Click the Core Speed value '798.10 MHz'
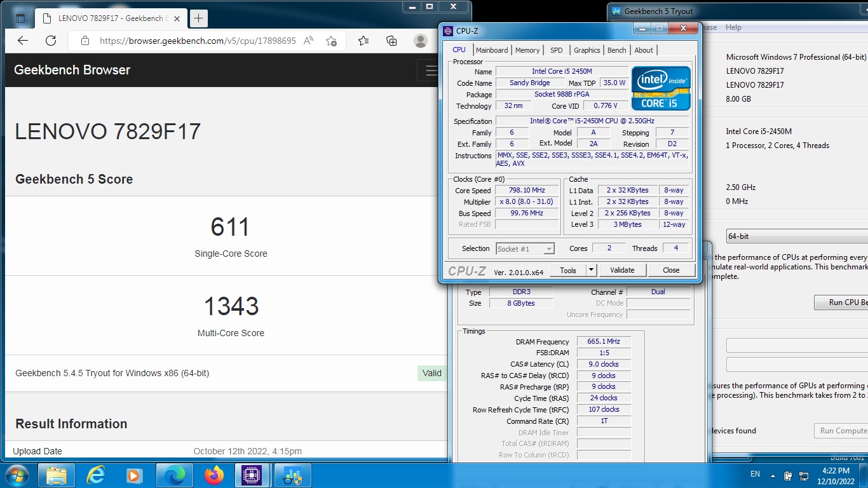This screenshot has width=868, height=488. [x=527, y=190]
